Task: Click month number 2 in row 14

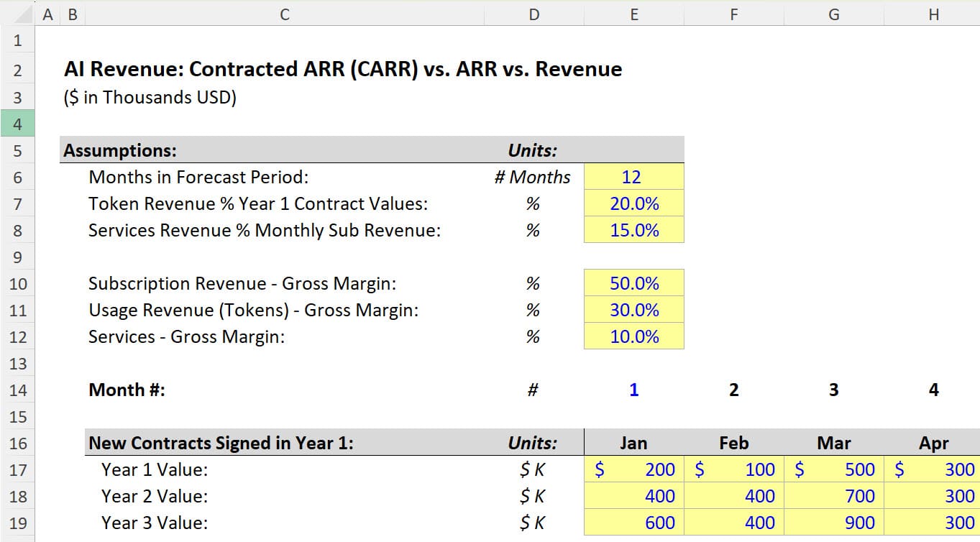Action: coord(733,390)
